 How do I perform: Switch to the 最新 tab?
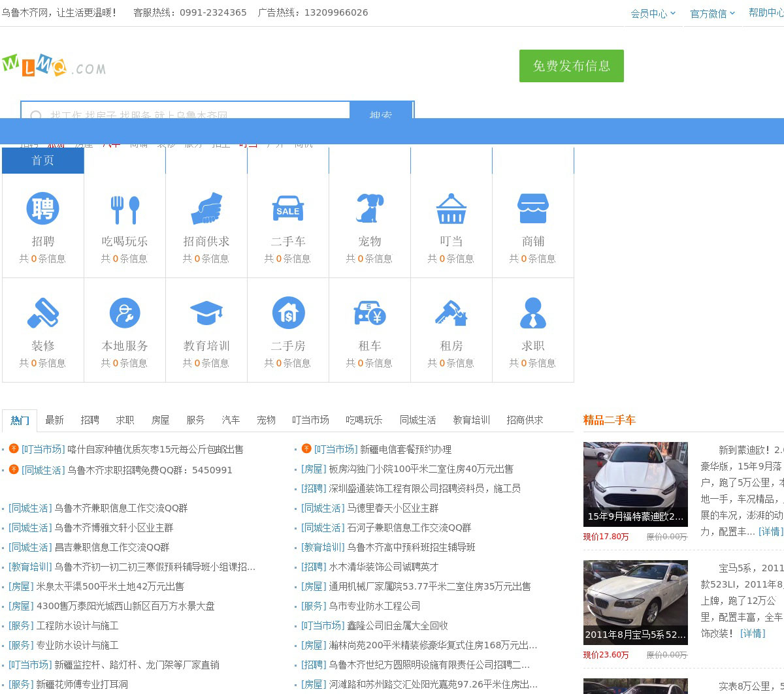pos(55,420)
